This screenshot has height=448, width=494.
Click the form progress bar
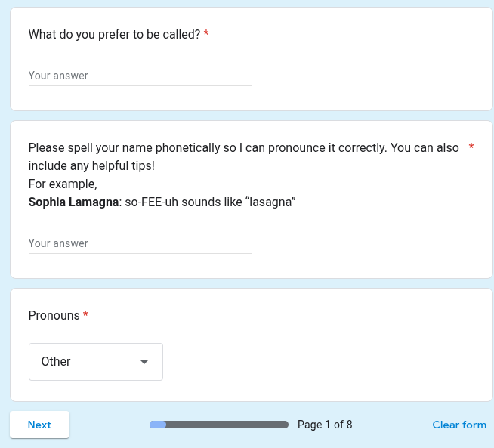coord(218,425)
